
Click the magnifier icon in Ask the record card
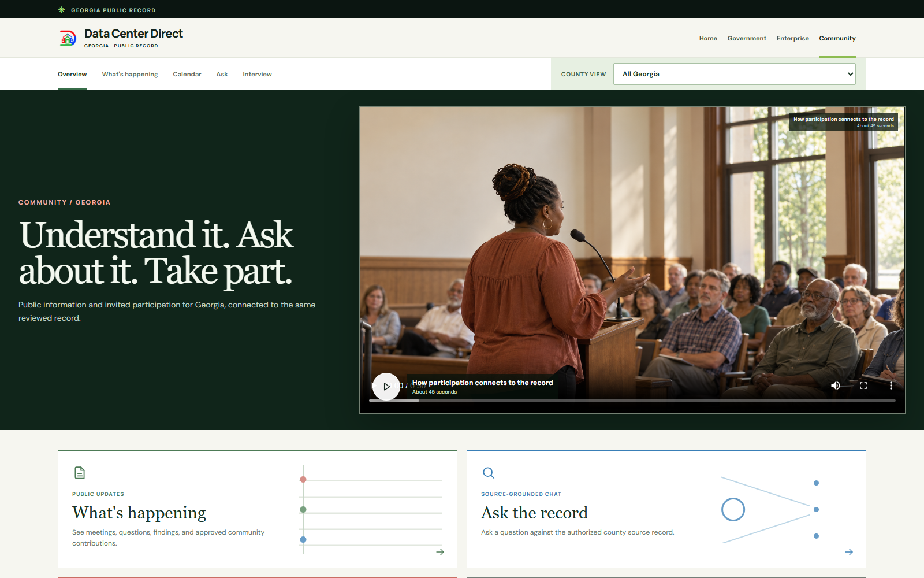(x=489, y=473)
